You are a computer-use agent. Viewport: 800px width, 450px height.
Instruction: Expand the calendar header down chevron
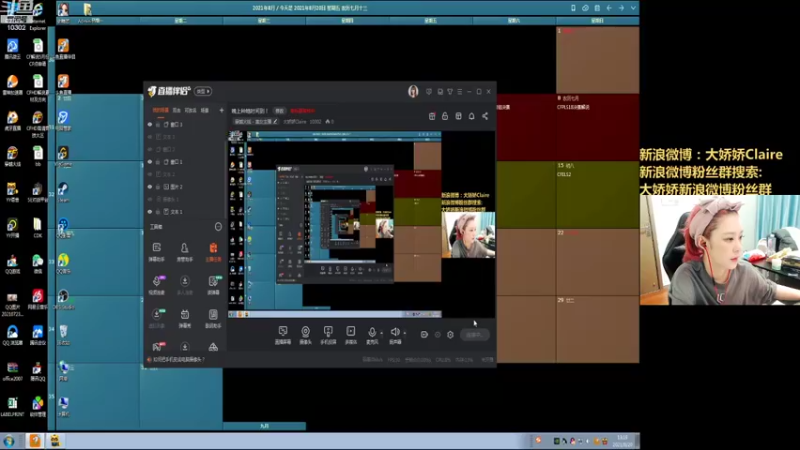[x=633, y=8]
